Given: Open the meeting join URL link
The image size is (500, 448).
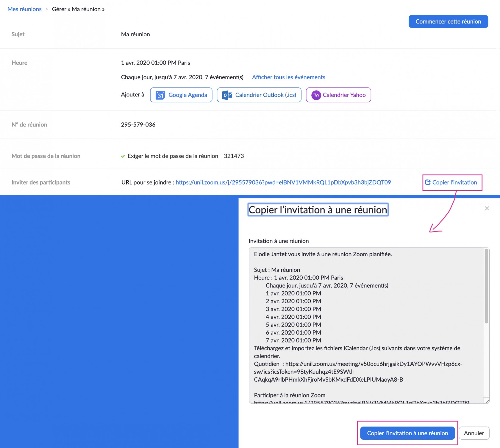Looking at the screenshot, I should [283, 182].
